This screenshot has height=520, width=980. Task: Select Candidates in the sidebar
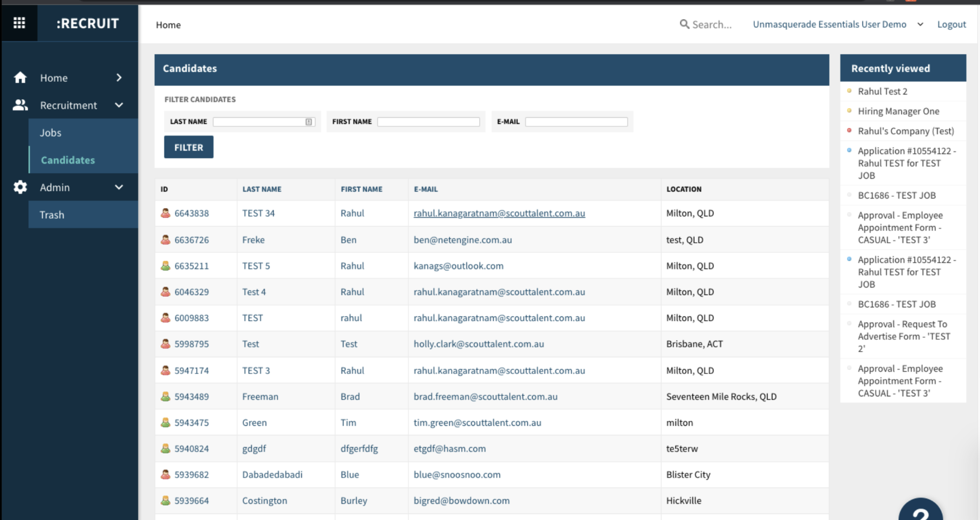(x=68, y=160)
